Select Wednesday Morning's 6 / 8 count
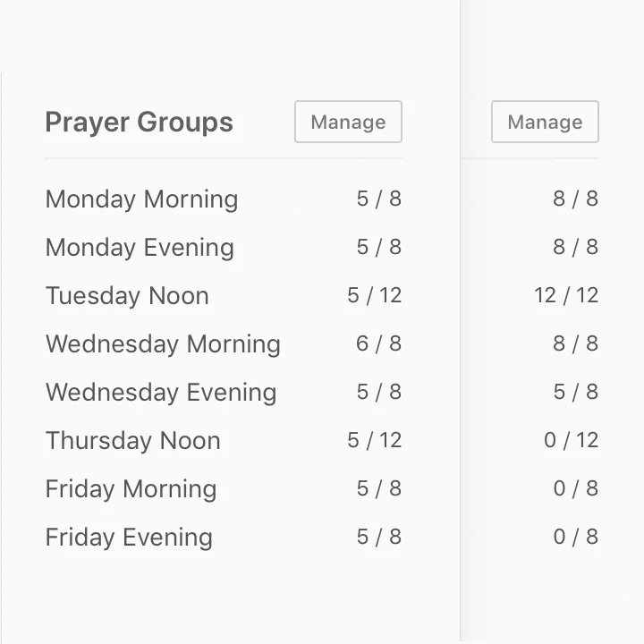 [x=378, y=343]
